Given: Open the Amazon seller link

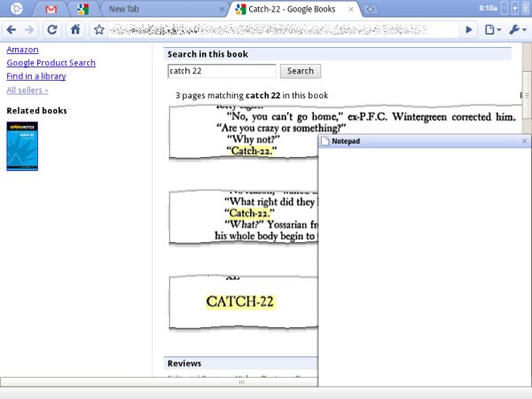Looking at the screenshot, I should point(22,50).
